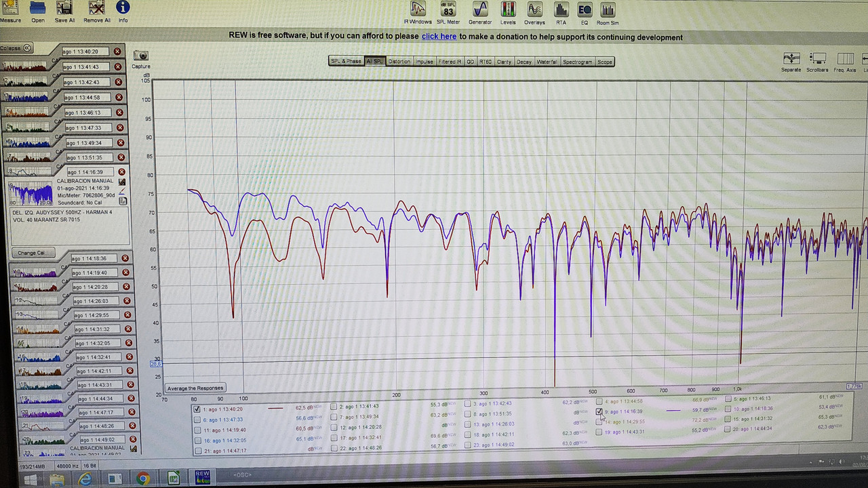Open the SPL Meter showing 83
This screenshot has height=488, width=868.
448,9
